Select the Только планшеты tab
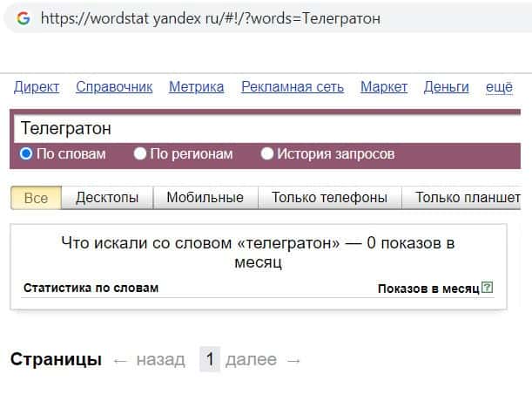 pyautogui.click(x=467, y=198)
